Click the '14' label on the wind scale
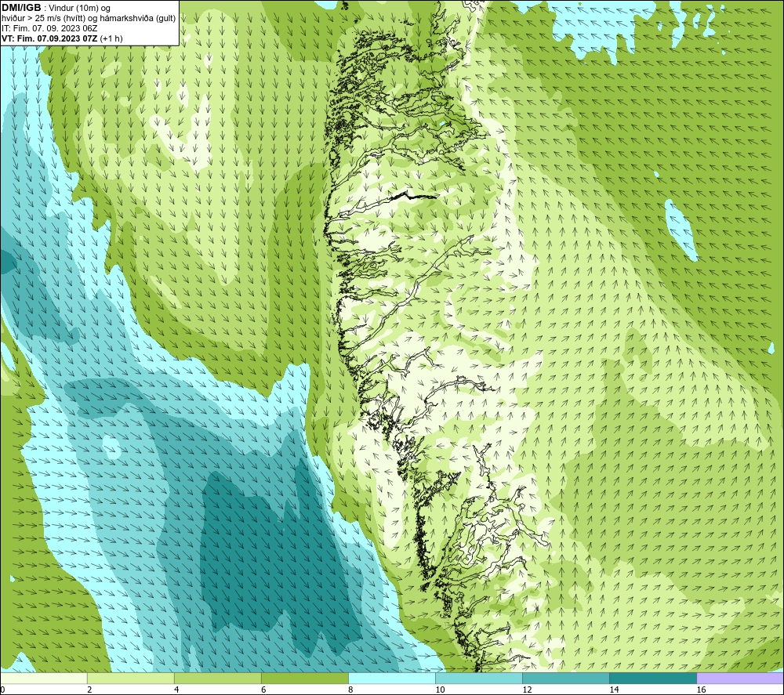 pyautogui.click(x=614, y=690)
